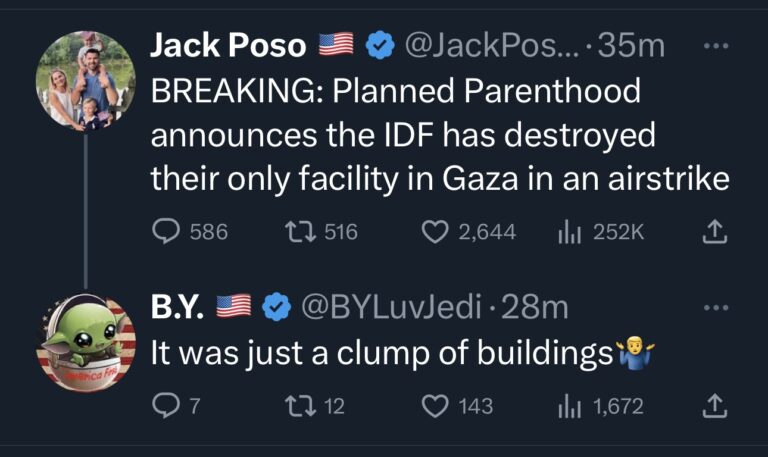Open B.Y.'s baby Yoda avatar
Viewport: 768px width, 457px height.
[85, 343]
